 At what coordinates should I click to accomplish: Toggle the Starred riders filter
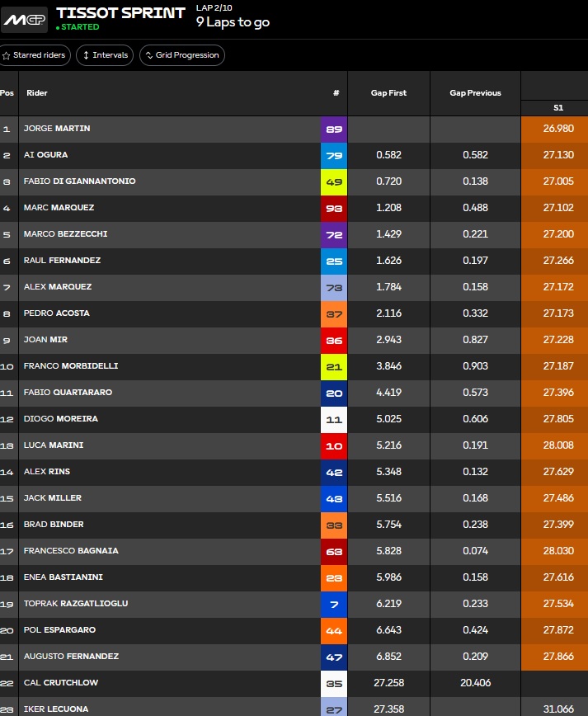click(x=35, y=55)
